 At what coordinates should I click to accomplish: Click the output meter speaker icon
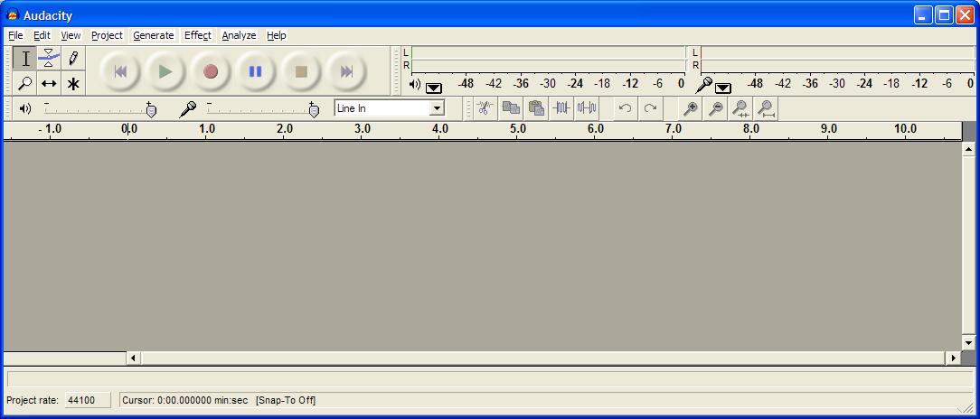(x=414, y=84)
